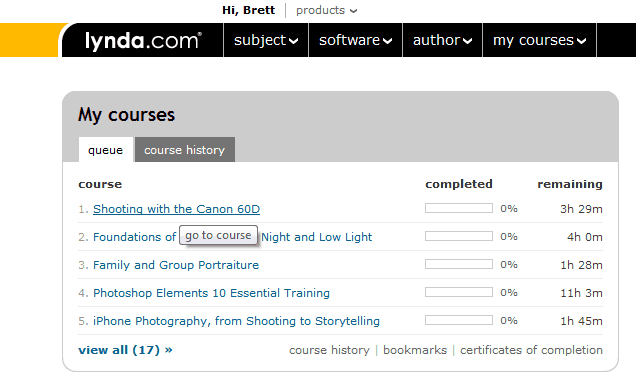Click view all (17) link
Viewport: 636px width, 381px height.
[x=125, y=350]
